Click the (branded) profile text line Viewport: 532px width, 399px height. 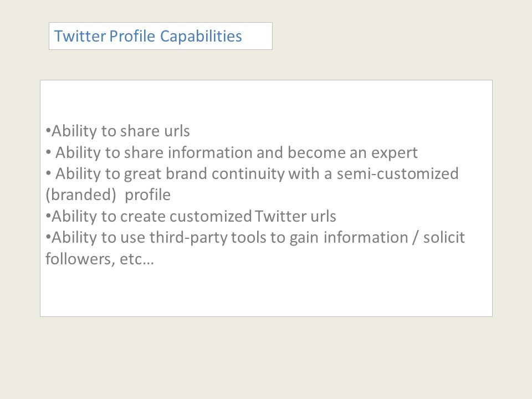[x=108, y=195]
